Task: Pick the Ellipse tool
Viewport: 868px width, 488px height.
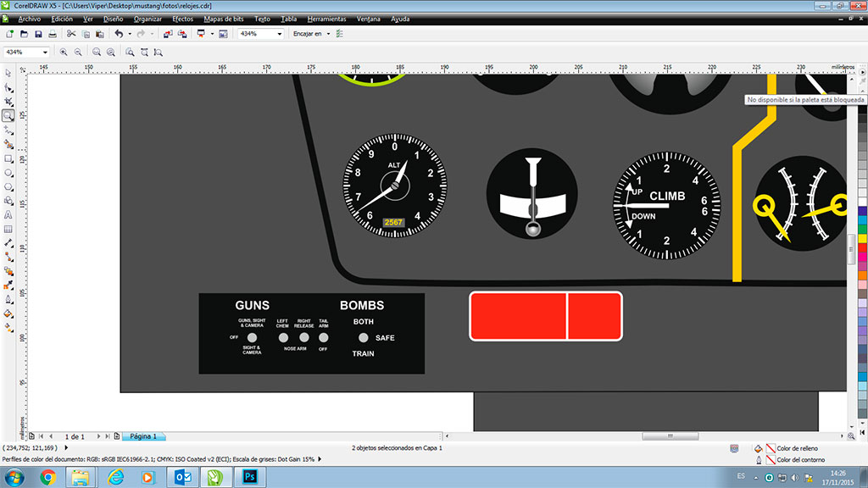Action: click(x=8, y=172)
